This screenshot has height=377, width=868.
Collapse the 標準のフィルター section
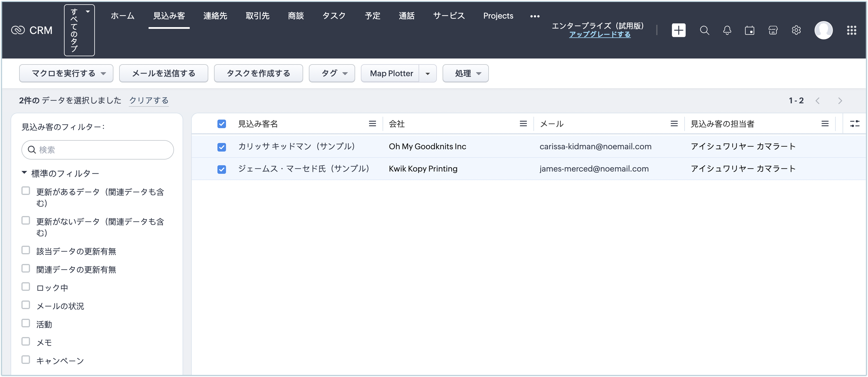(x=24, y=173)
